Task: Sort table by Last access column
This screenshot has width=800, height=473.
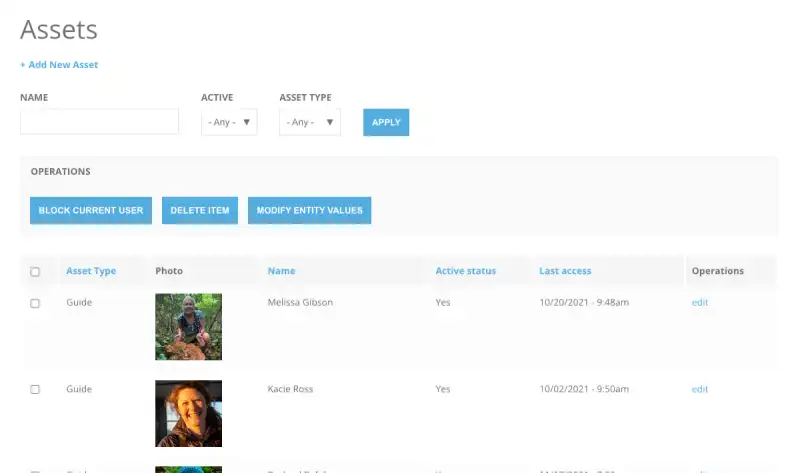Action: point(565,271)
